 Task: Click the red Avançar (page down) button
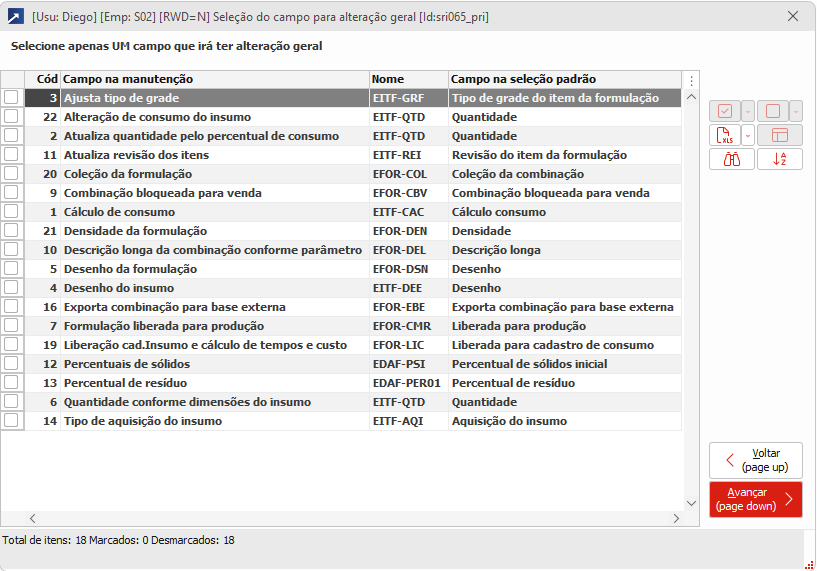coord(756,499)
